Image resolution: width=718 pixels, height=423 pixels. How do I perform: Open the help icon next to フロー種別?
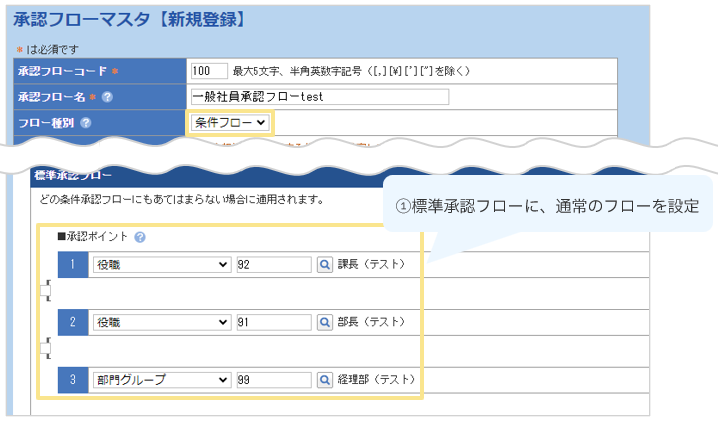[x=85, y=123]
